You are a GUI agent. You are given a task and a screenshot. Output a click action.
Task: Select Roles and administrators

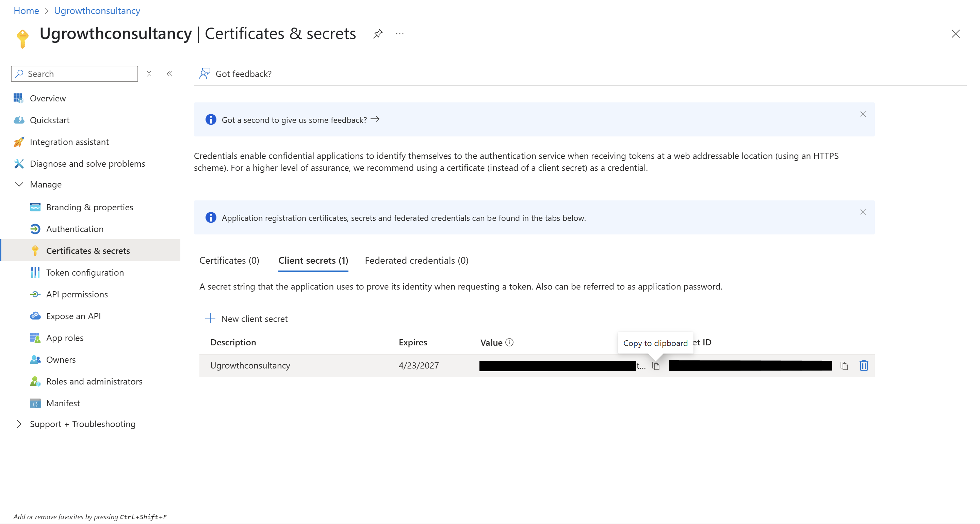pyautogui.click(x=94, y=381)
